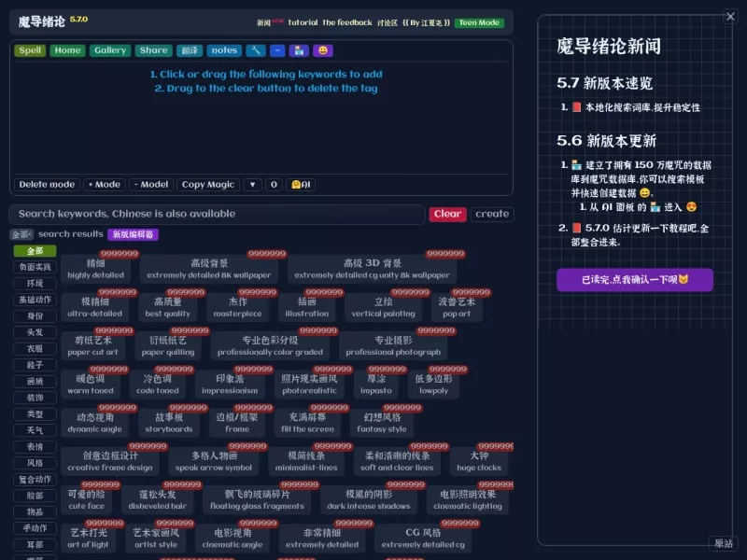Add the huge clocks keyword
This screenshot has width=747, height=560.
point(479,462)
